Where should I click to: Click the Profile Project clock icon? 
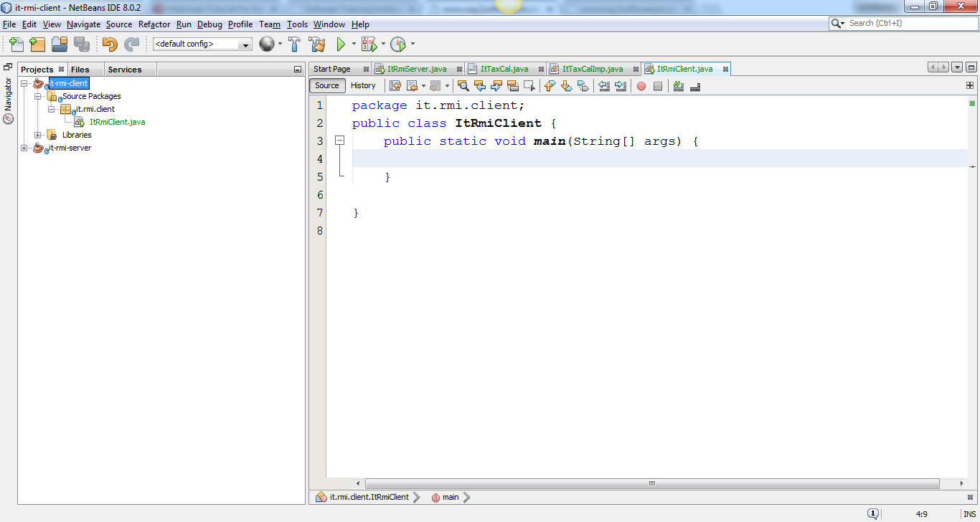(x=397, y=44)
